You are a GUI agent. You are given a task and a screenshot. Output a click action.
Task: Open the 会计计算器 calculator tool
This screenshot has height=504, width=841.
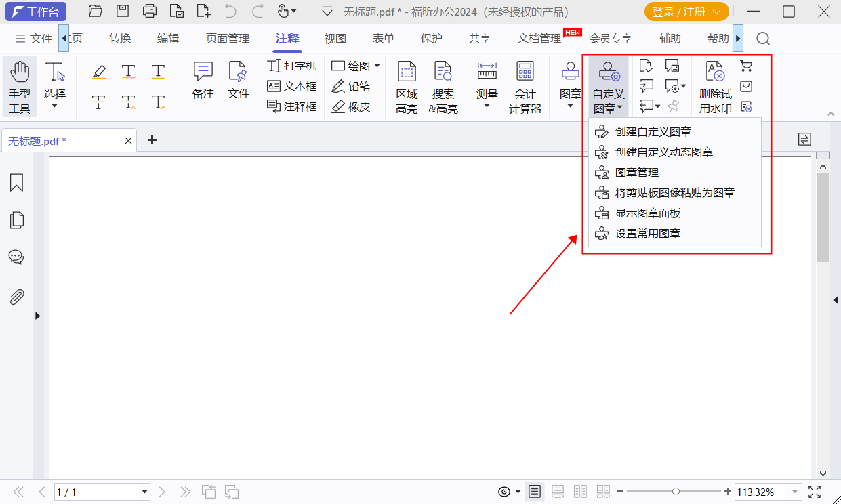click(525, 86)
